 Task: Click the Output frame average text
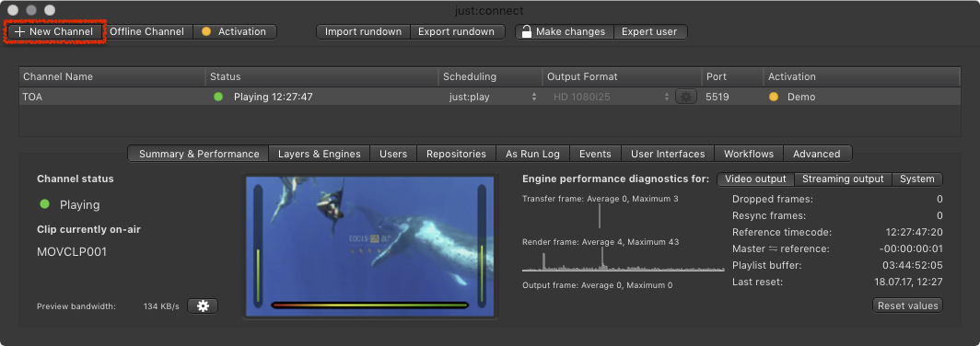tap(598, 285)
